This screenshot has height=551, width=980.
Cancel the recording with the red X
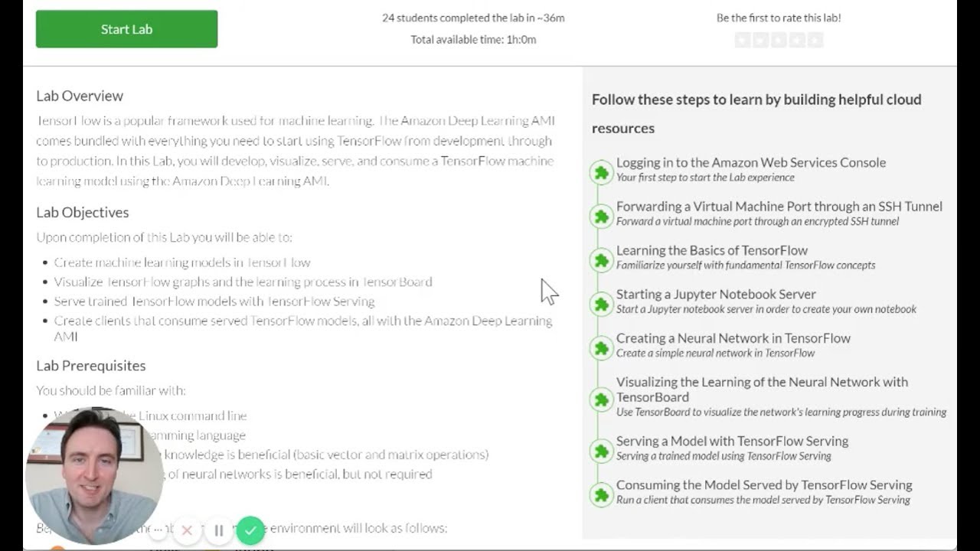click(187, 530)
